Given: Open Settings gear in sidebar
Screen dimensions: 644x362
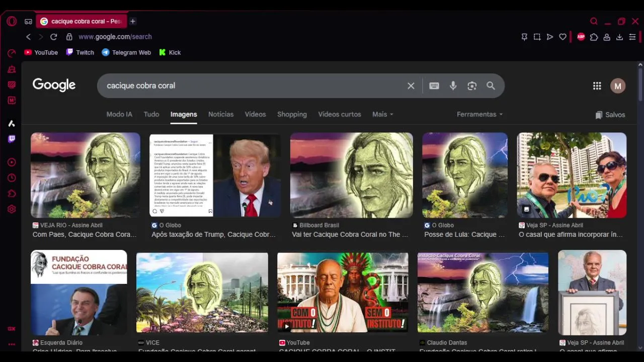Looking at the screenshot, I should [x=12, y=209].
